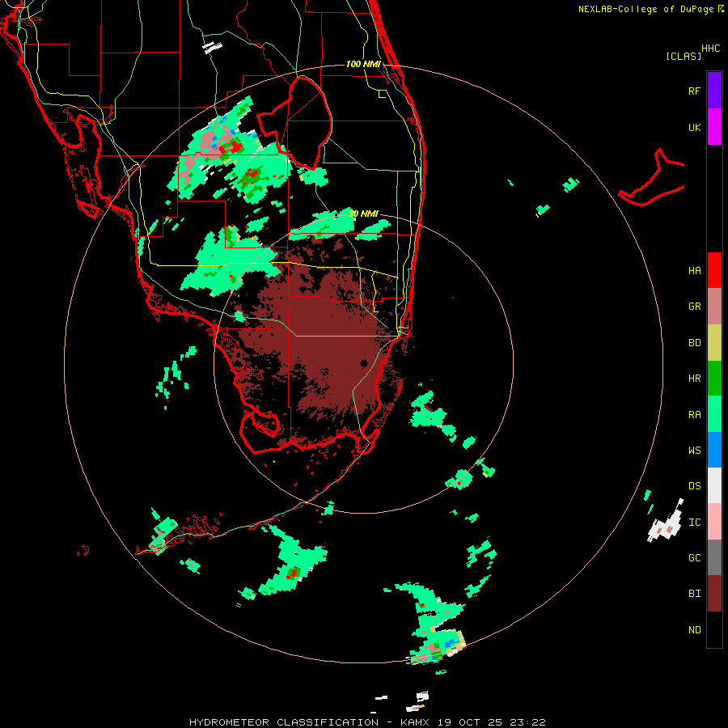Screen dimensions: 728x728
Task: Click the DS white legend swatch
Action: coord(714,485)
